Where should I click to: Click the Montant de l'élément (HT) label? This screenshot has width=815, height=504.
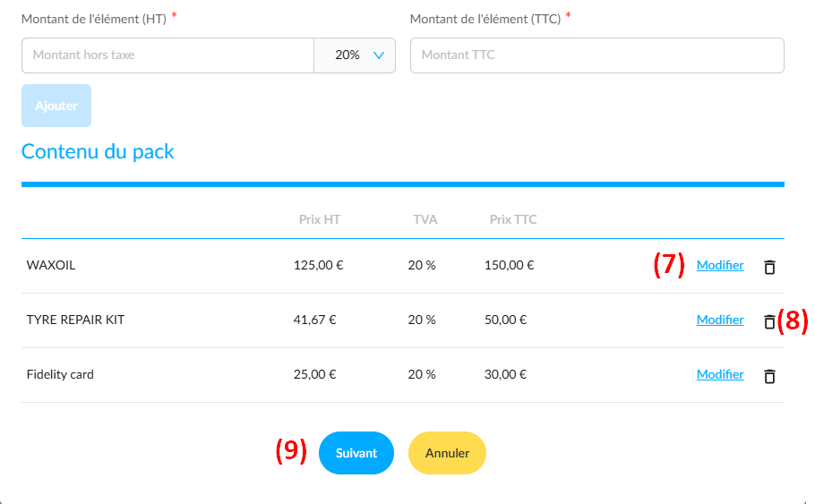point(93,19)
